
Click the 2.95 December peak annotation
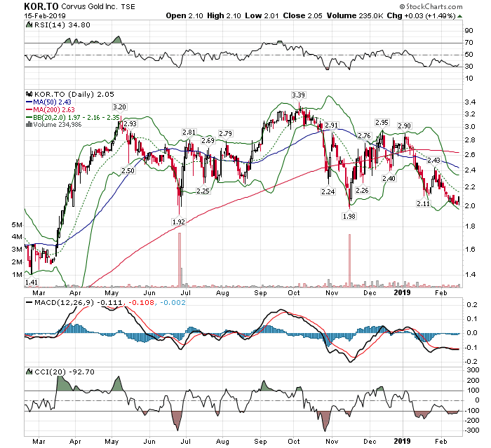(382, 123)
